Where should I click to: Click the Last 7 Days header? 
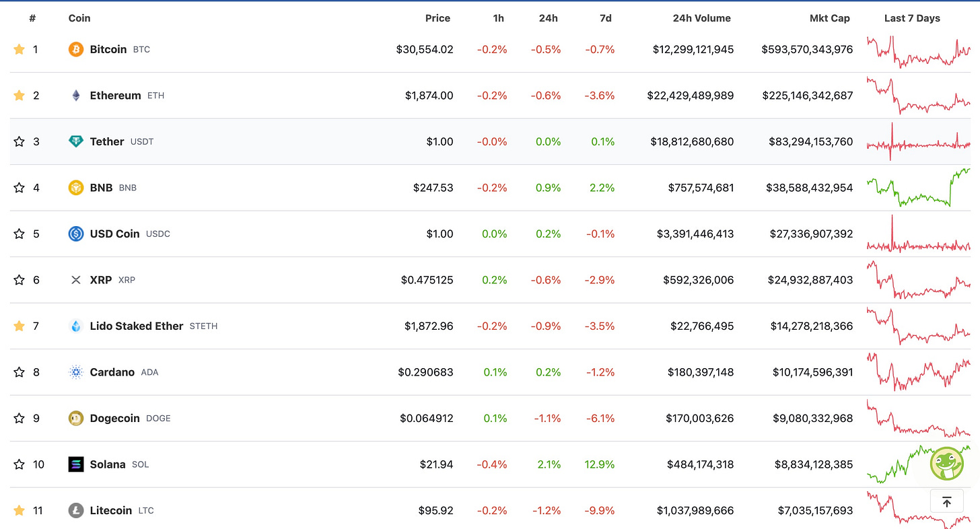912,18
